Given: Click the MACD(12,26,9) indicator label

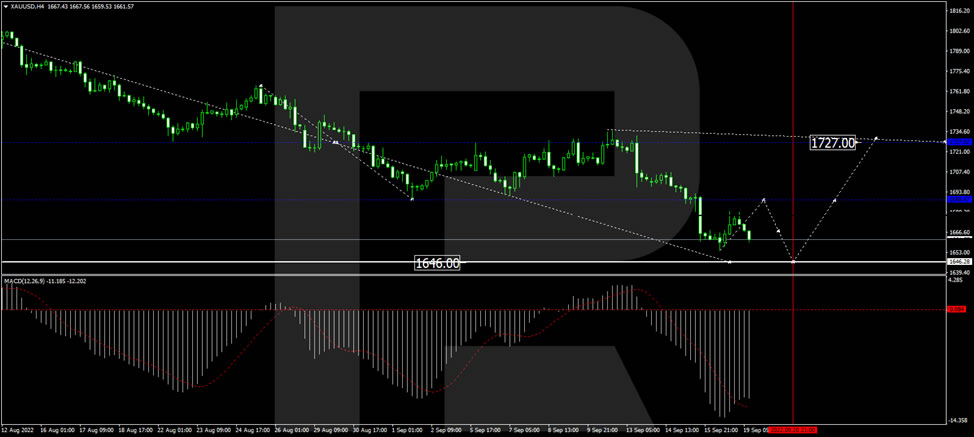Looking at the screenshot, I should coord(25,281).
